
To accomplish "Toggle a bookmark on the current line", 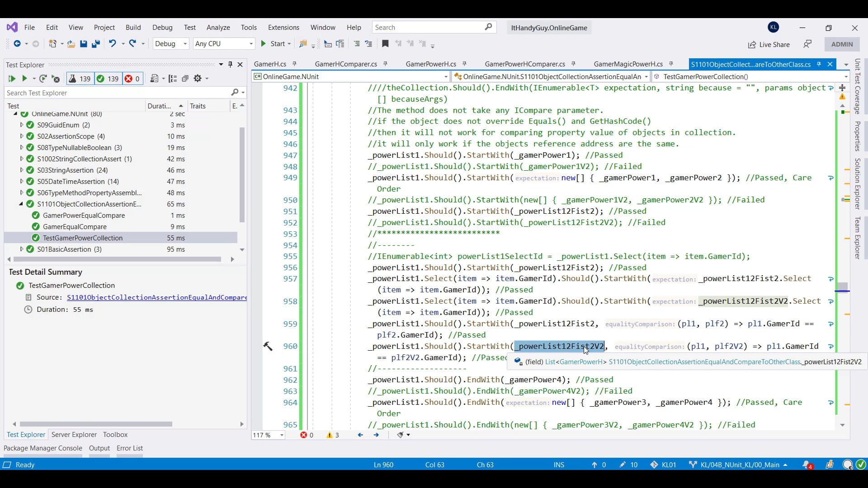I will (385, 44).
